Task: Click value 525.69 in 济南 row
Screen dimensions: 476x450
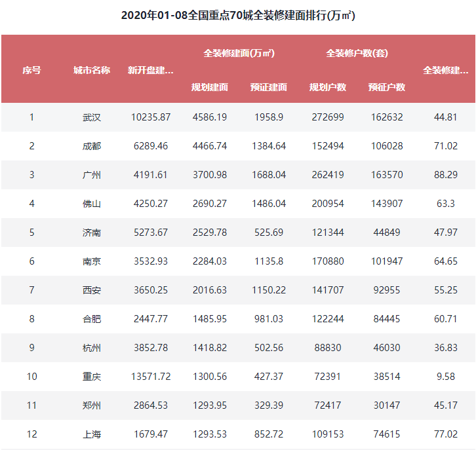Action: [269, 233]
